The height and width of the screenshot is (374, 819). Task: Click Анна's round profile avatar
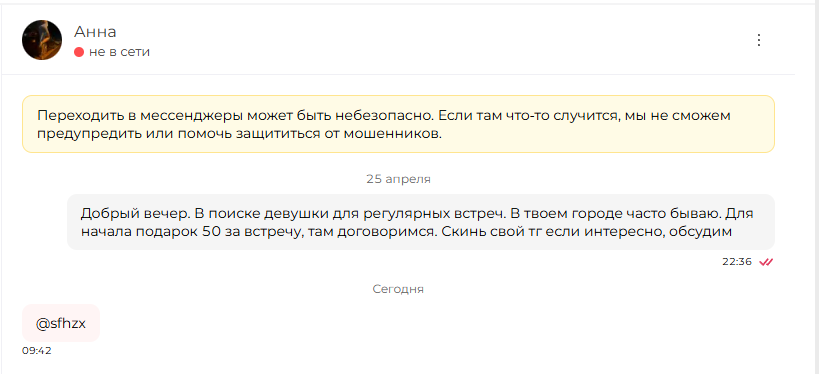point(42,40)
